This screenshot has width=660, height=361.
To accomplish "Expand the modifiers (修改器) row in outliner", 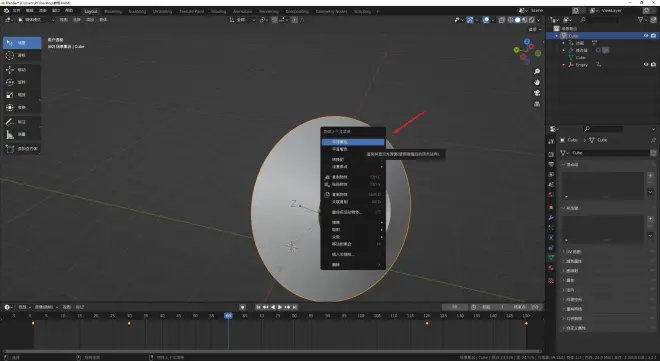I will click(564, 50).
